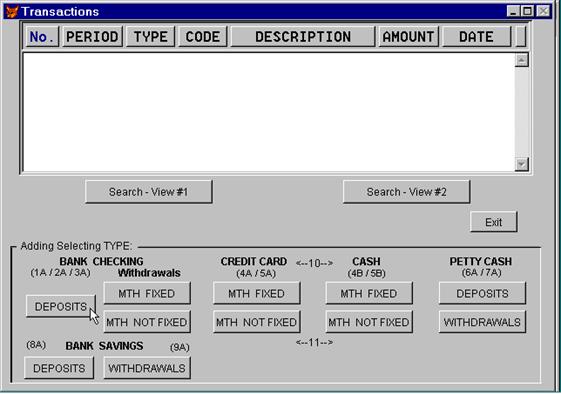Image resolution: width=561 pixels, height=394 pixels.
Task: Click the scroll down arrow in transactions list
Action: click(521, 164)
